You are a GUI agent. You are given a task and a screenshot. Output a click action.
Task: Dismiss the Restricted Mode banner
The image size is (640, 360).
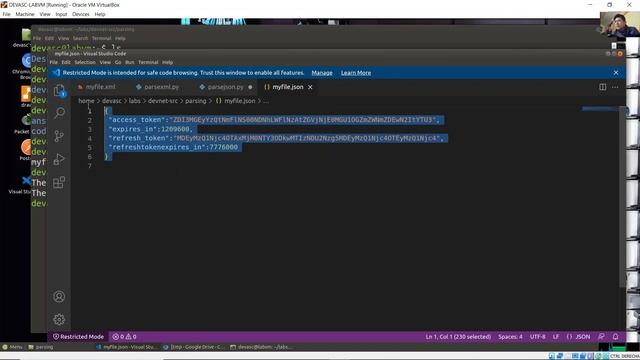coord(616,73)
